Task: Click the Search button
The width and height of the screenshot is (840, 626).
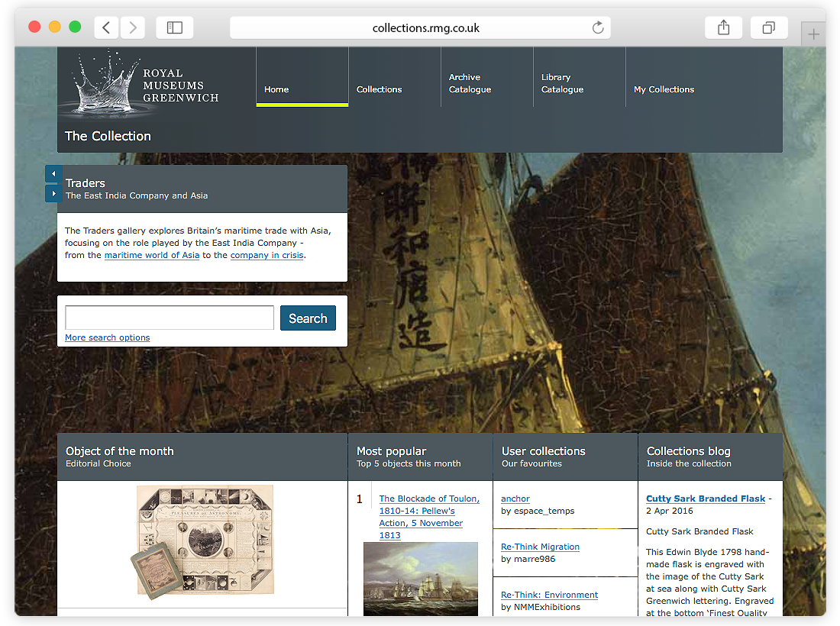Action: pos(308,318)
